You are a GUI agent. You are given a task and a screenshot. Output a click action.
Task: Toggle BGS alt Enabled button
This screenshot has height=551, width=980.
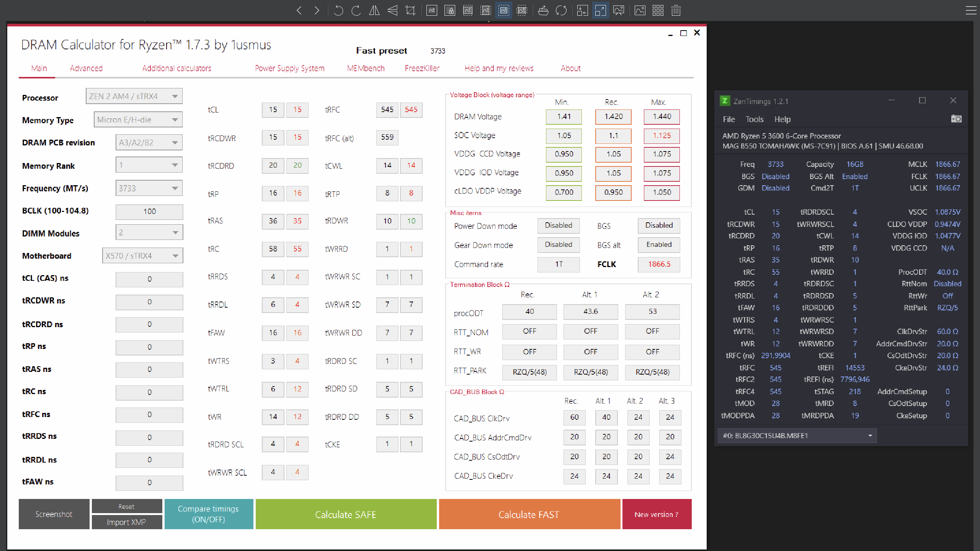tap(659, 245)
